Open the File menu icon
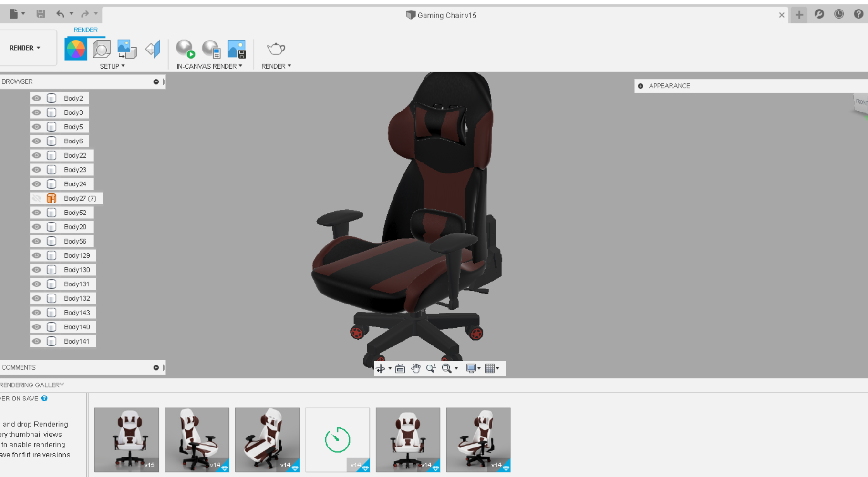The height and width of the screenshot is (477, 868). (14, 14)
